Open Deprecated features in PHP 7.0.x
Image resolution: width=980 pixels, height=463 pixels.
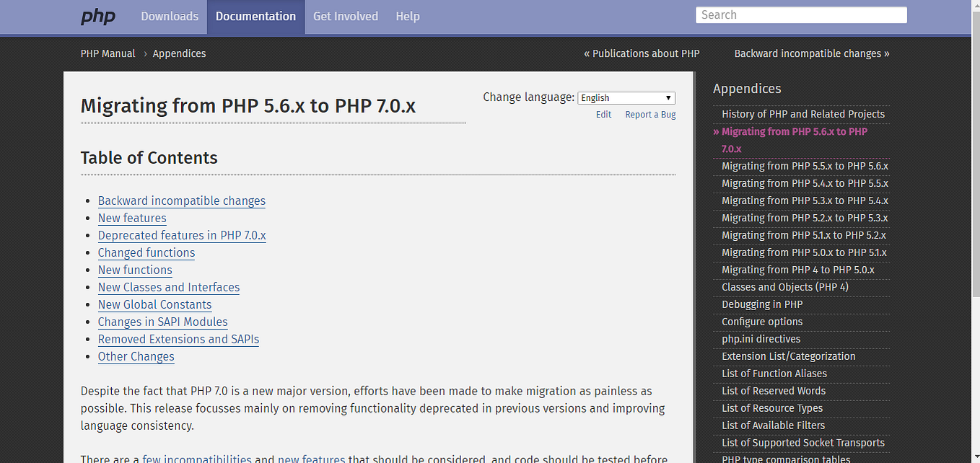tap(182, 235)
